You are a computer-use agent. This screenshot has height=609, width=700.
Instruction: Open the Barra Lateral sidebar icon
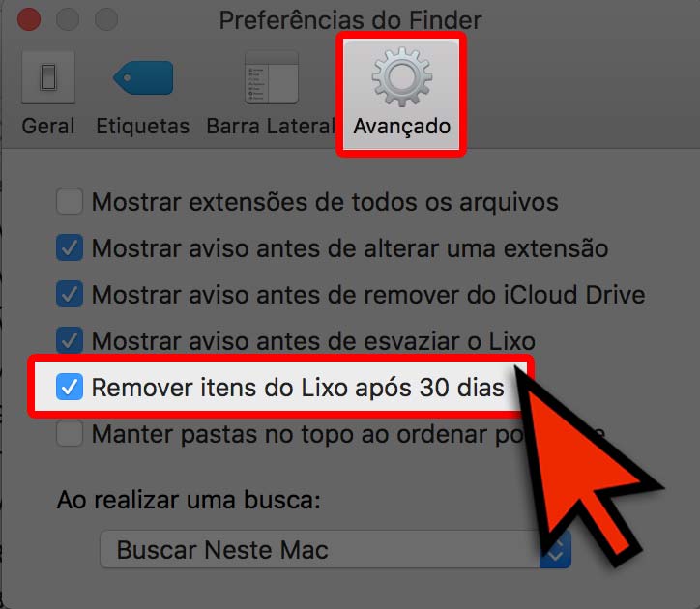pos(272,77)
